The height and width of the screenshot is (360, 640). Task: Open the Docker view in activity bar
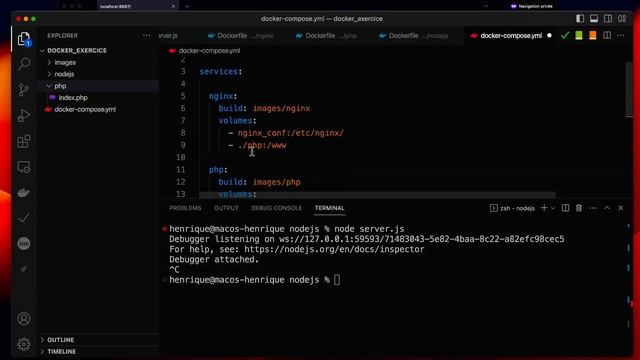click(24, 192)
